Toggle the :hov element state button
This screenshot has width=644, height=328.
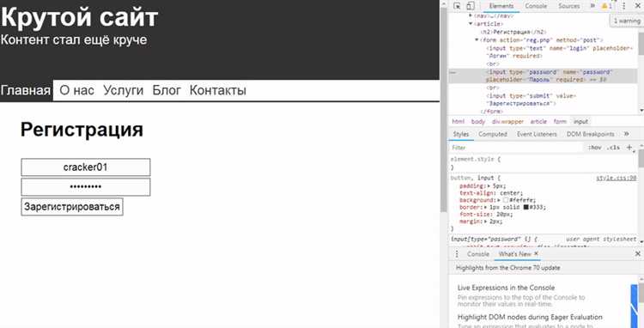click(594, 148)
